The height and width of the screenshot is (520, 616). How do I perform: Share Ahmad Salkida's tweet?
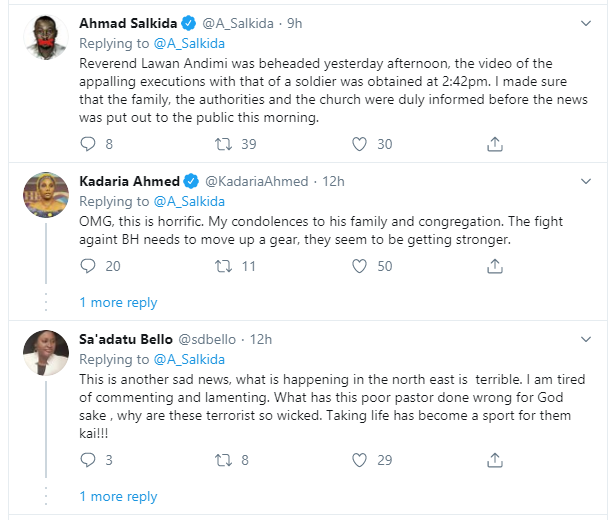494,144
